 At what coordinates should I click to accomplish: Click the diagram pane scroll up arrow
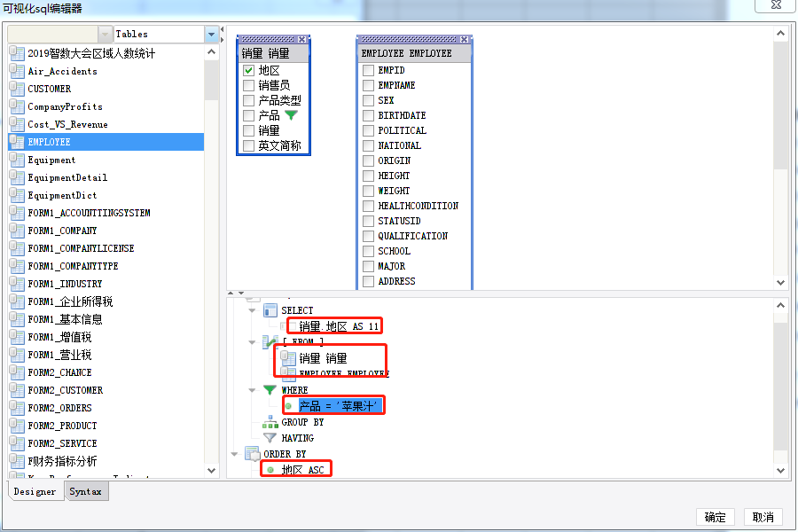[780, 34]
